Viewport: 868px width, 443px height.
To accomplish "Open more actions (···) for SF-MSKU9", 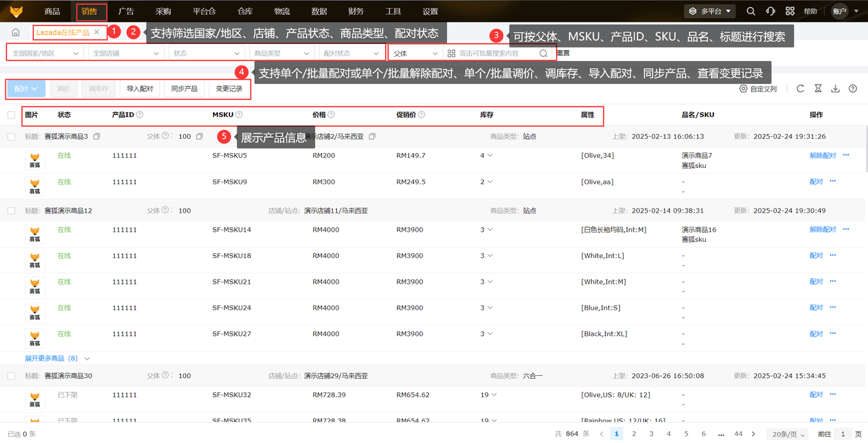I will point(833,182).
